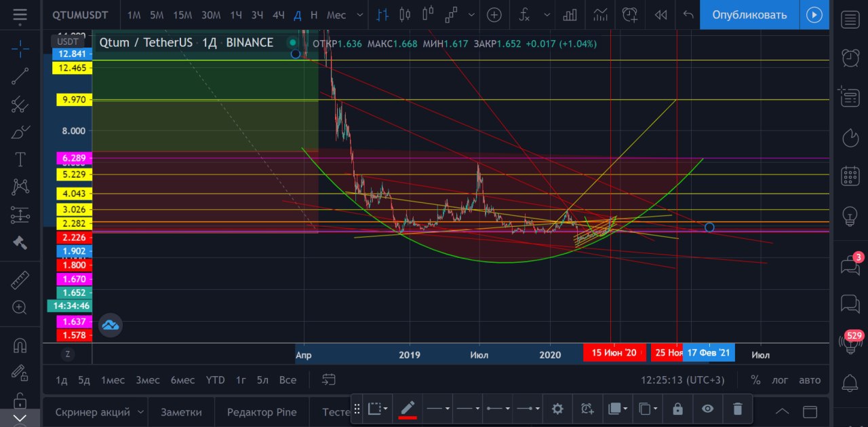Image resolution: width=868 pixels, height=427 pixels.
Task: Open the pitchfork tools group
Action: [x=20, y=105]
